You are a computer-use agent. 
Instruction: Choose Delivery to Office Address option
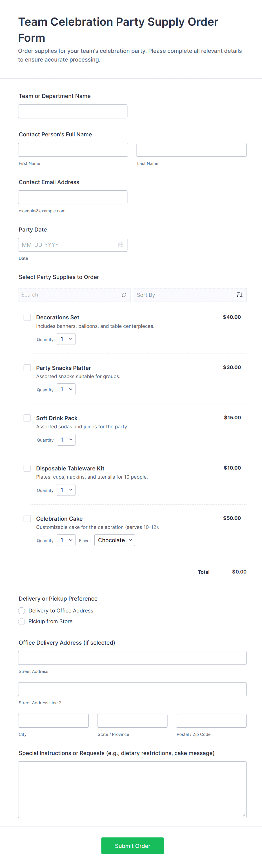tap(21, 610)
